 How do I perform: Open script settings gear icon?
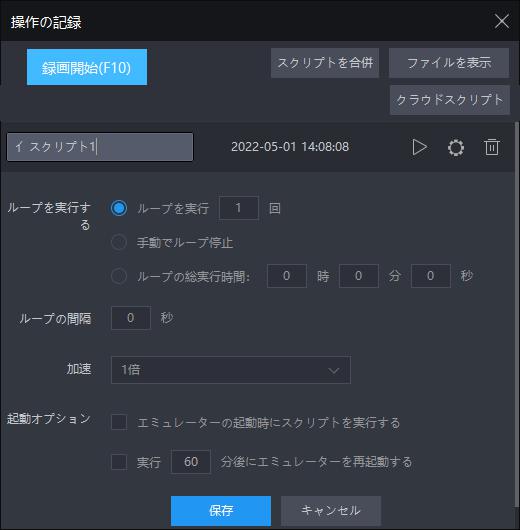tap(456, 147)
